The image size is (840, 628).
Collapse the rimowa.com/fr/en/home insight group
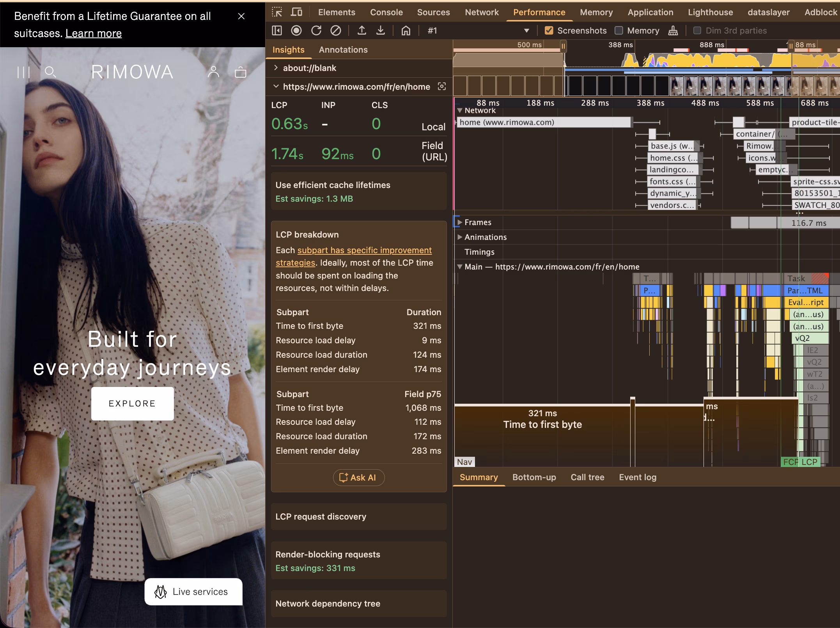(x=276, y=87)
